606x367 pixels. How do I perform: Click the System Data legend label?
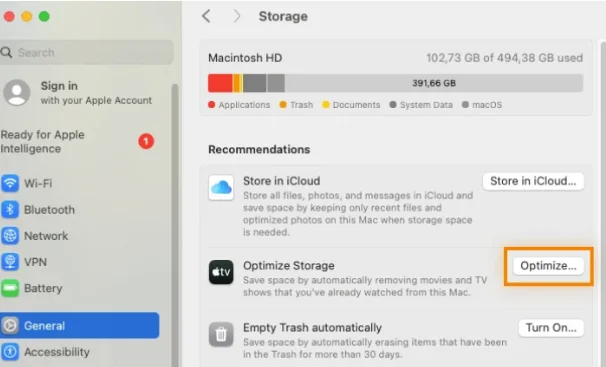coord(426,105)
